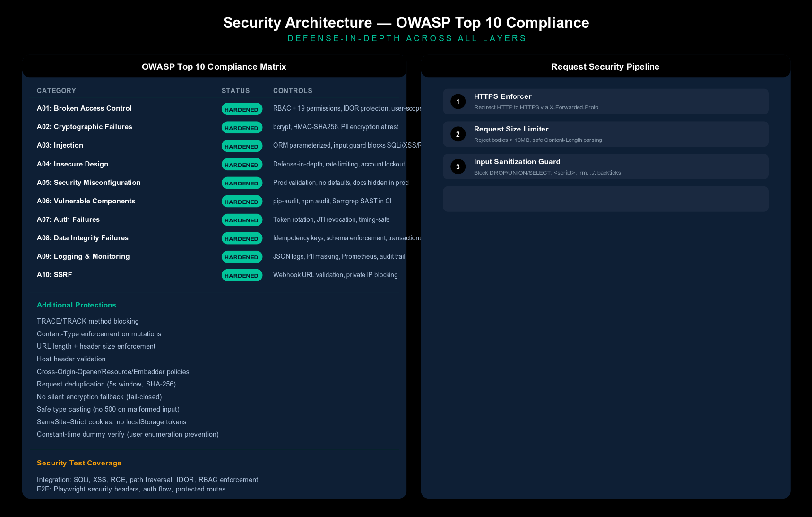Viewport: 812px width, 517px height.
Task: Toggle the A08 Data Integrity Failures status badge
Action: (x=242, y=238)
